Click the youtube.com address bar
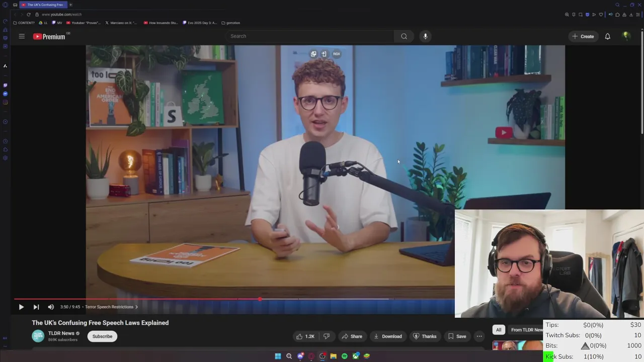 [61, 14]
